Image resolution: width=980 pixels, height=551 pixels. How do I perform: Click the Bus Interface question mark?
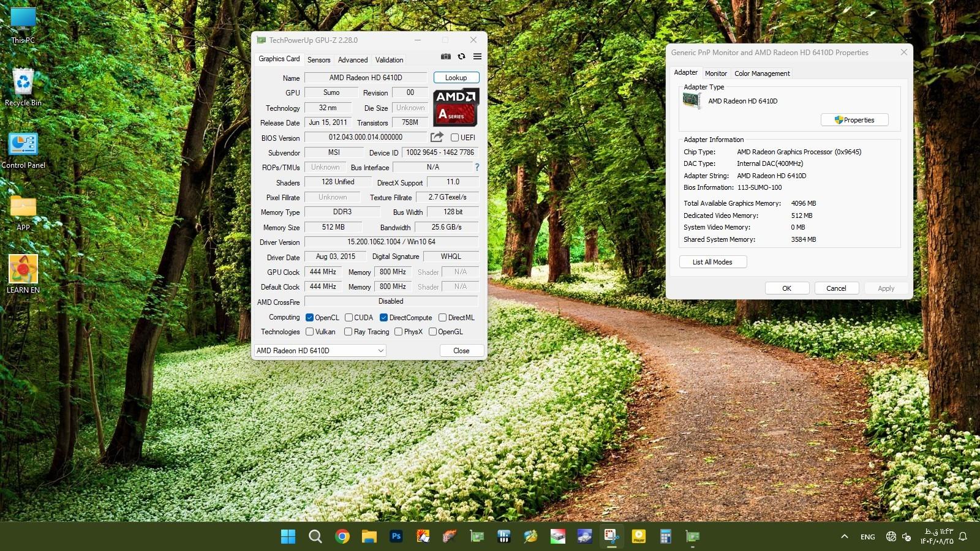(477, 167)
